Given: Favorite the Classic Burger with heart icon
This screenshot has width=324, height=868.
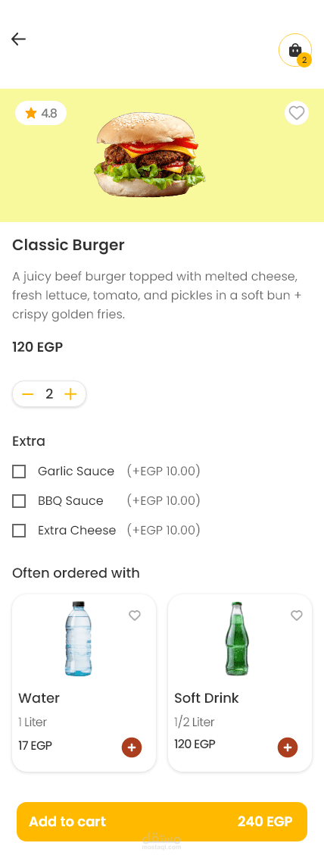Looking at the screenshot, I should click(x=297, y=113).
